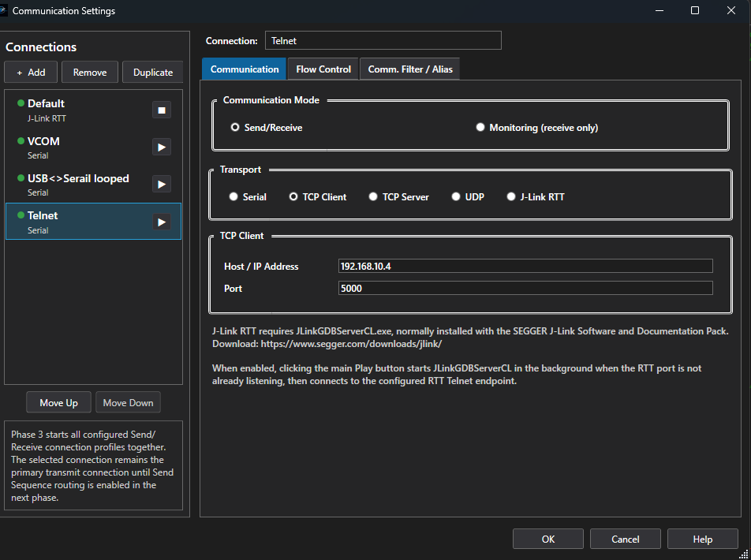Move the connection up
The image size is (751, 560).
58,402
